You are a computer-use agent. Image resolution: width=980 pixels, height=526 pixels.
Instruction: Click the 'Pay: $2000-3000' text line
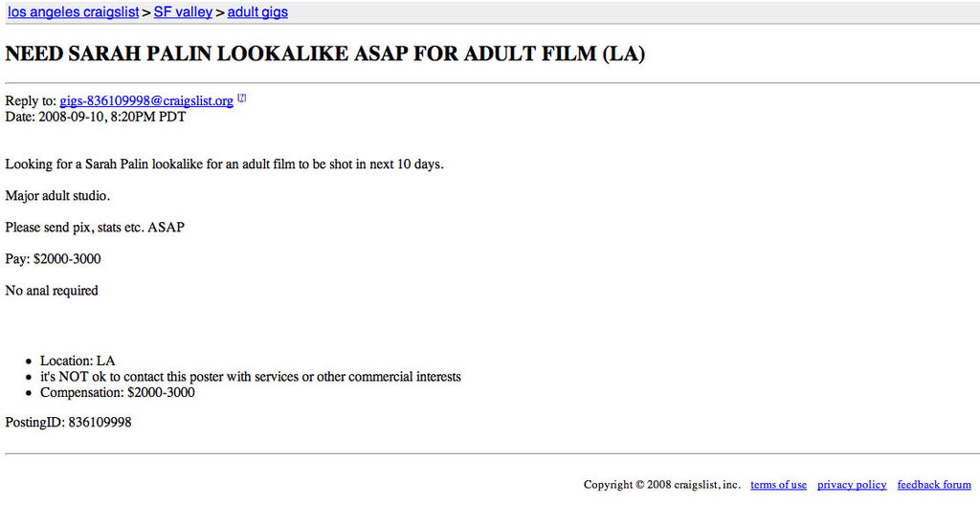53,259
